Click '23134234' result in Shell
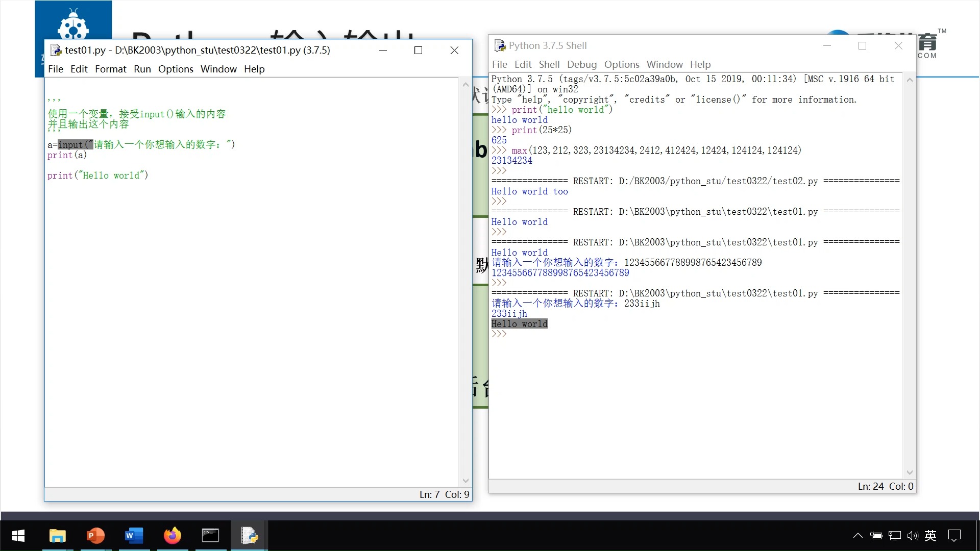 [x=511, y=161]
